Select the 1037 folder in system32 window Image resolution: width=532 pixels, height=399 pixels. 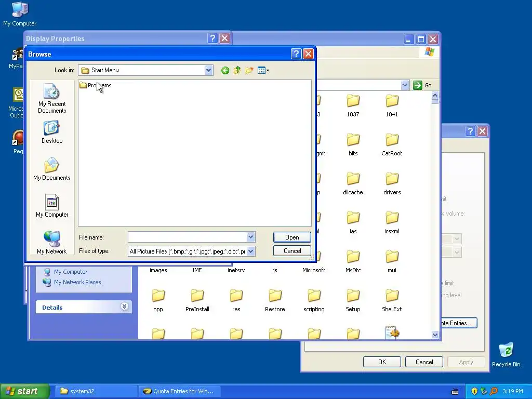(x=353, y=105)
